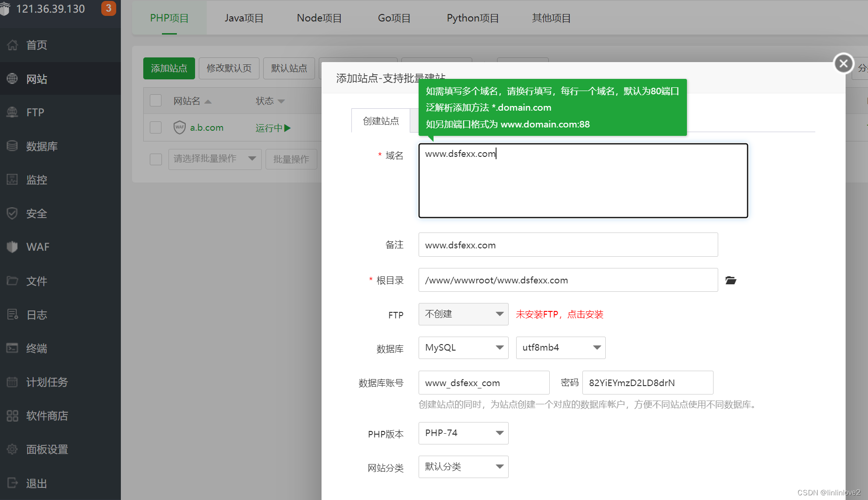Click the WAF shield icon next to a.b.com
Image resolution: width=868 pixels, height=500 pixels.
coord(180,127)
